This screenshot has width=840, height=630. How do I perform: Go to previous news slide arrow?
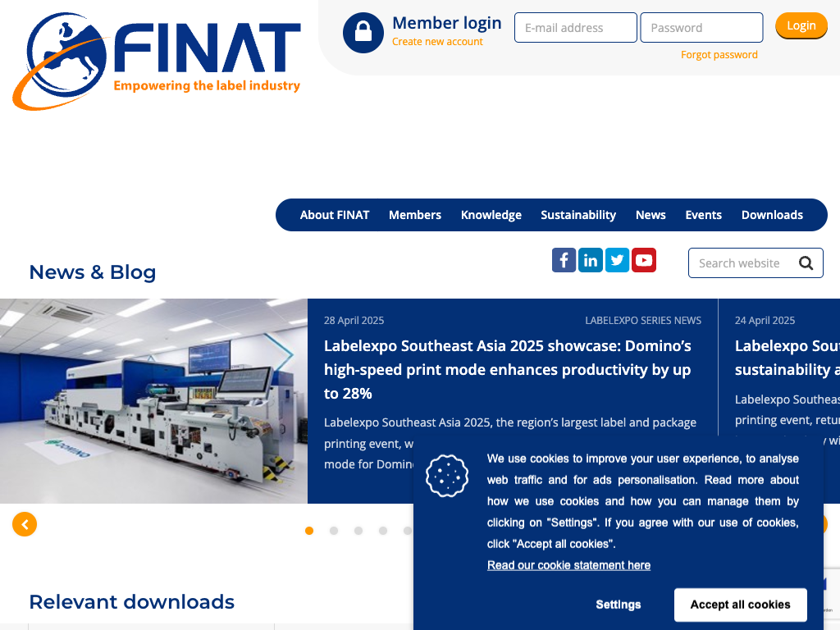click(25, 524)
